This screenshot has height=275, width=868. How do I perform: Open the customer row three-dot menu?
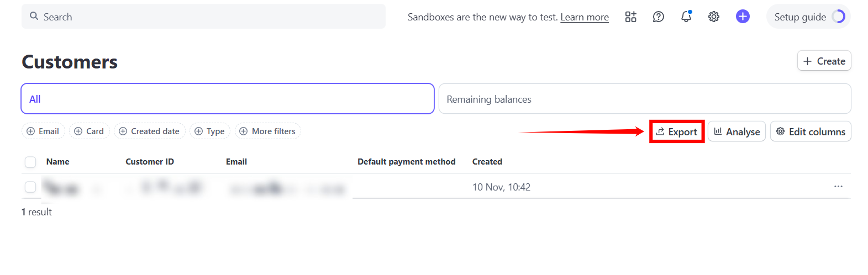(838, 187)
